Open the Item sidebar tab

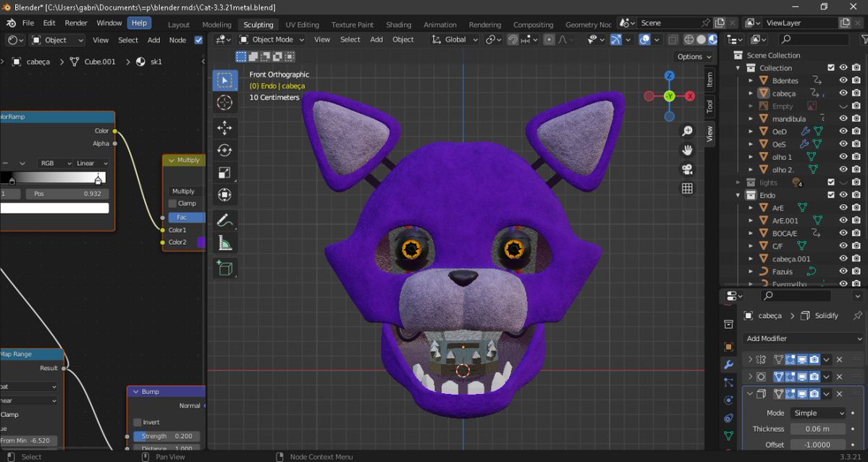click(709, 80)
